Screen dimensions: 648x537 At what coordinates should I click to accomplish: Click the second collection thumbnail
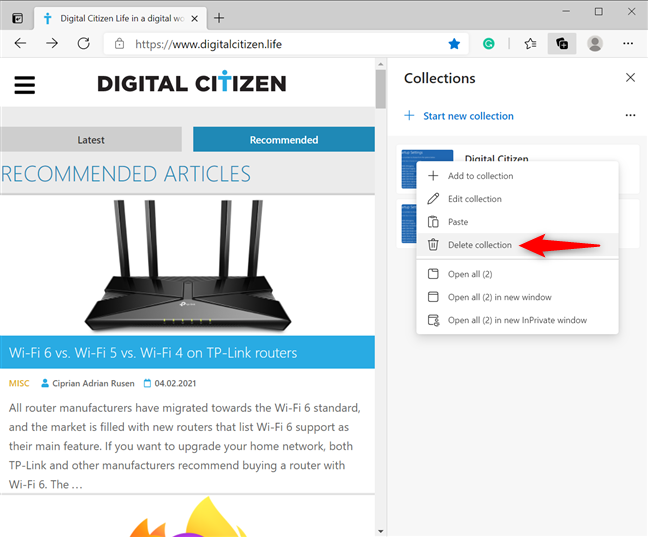(409, 224)
